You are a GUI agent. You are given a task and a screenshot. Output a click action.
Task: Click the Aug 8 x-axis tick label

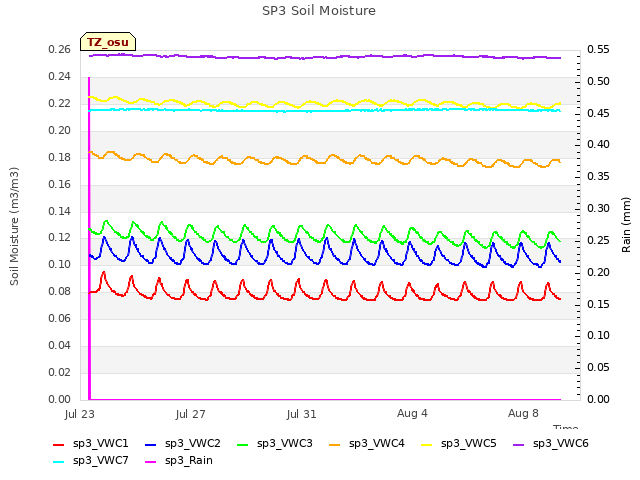tap(523, 413)
